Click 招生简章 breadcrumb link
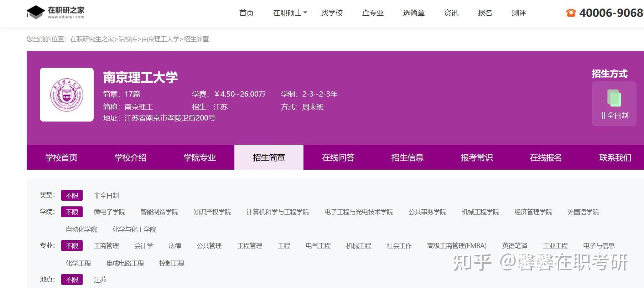Screen dimensions: 644x288 click(196, 39)
